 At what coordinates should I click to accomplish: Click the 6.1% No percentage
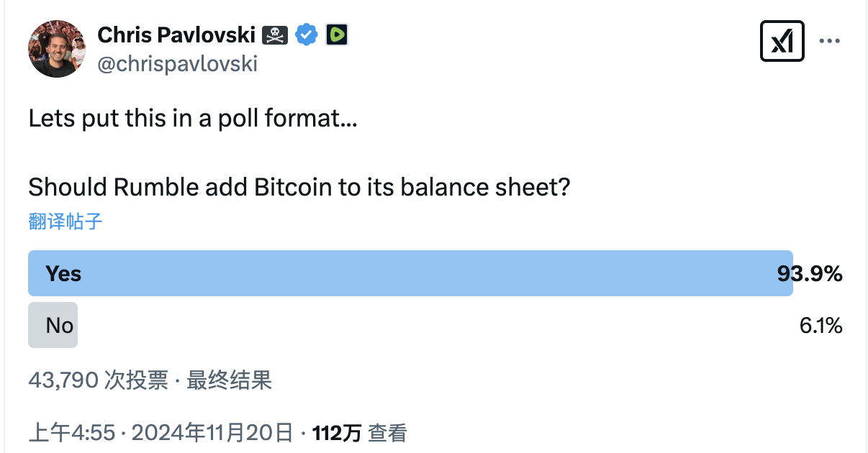point(820,326)
